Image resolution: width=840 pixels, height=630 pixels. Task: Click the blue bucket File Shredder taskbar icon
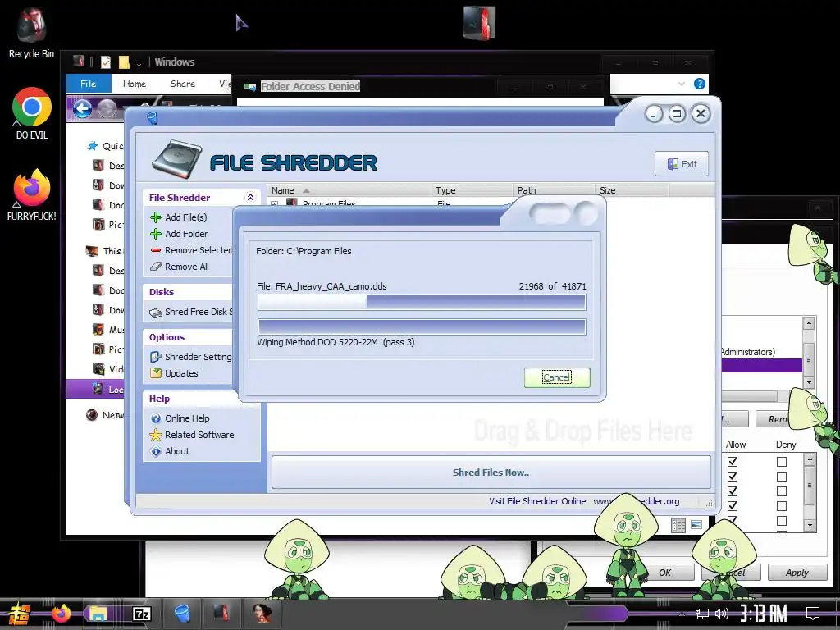tap(182, 614)
